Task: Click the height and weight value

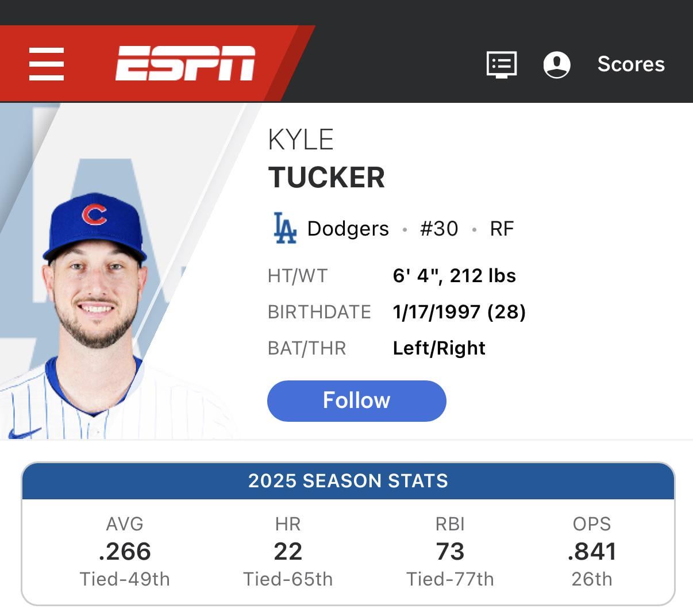Action: (454, 276)
